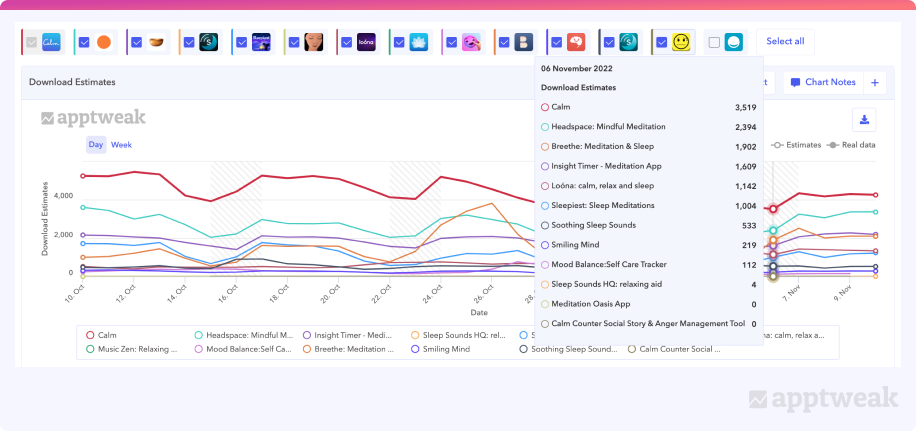Toggle Calm Counter Social legend entry
The image size is (916, 431).
[674, 349]
